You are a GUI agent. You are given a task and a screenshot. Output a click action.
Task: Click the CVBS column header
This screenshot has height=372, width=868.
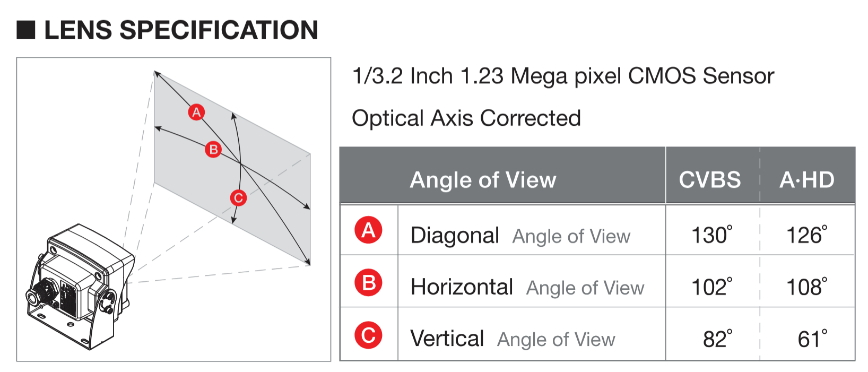[710, 180]
